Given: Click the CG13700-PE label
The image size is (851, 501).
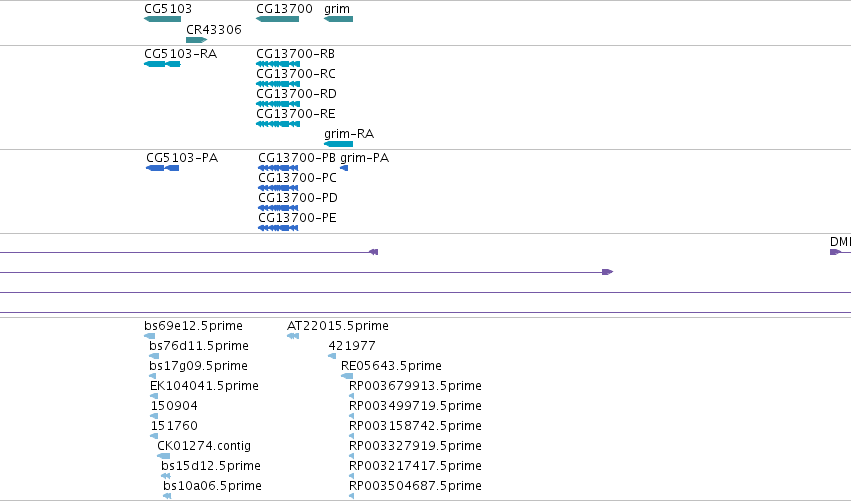Looking at the screenshot, I should pyautogui.click(x=297, y=218).
